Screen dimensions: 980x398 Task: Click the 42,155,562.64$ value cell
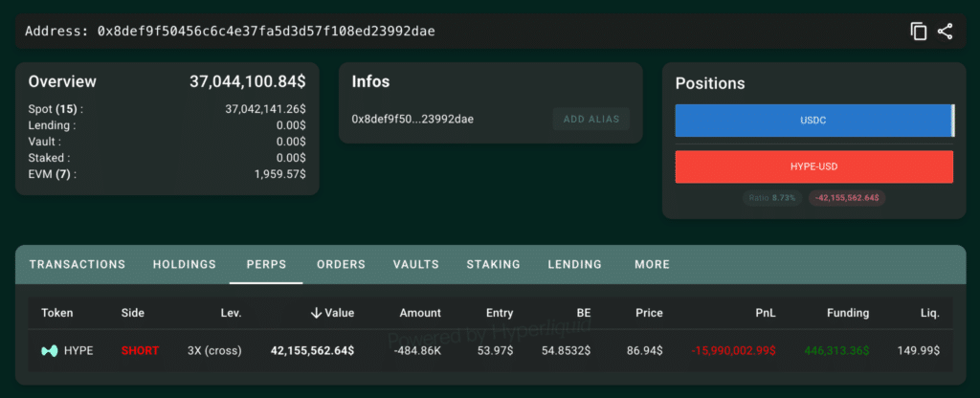pyautogui.click(x=313, y=350)
